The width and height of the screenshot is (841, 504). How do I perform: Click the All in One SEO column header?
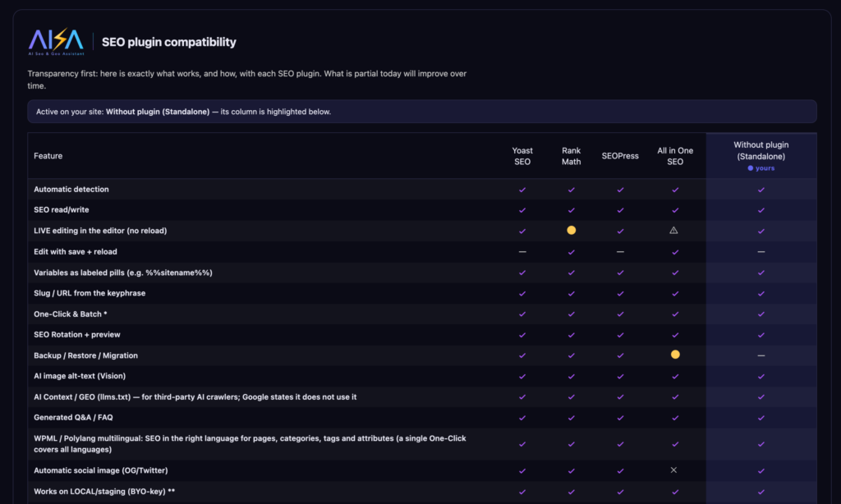pos(675,156)
